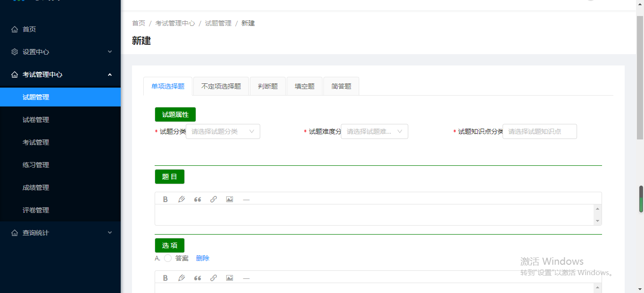The height and width of the screenshot is (293, 644).
Task: Insert horizontal rule in option A editor
Action: [246, 278]
